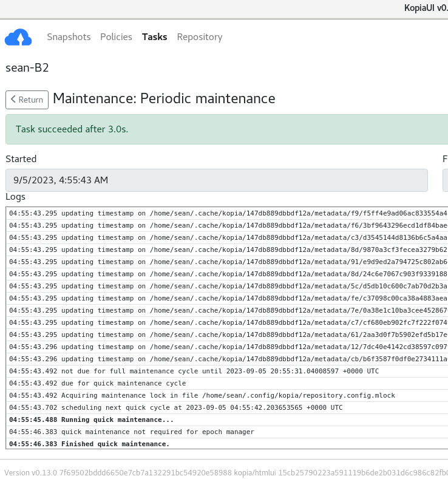Switch to the Policies tab
Image resolution: width=448 pixels, height=479 pixels.
pos(116,37)
